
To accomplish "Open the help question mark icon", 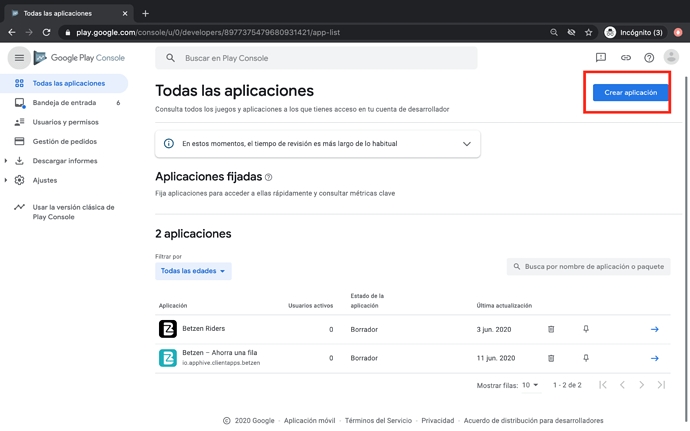I will click(649, 58).
